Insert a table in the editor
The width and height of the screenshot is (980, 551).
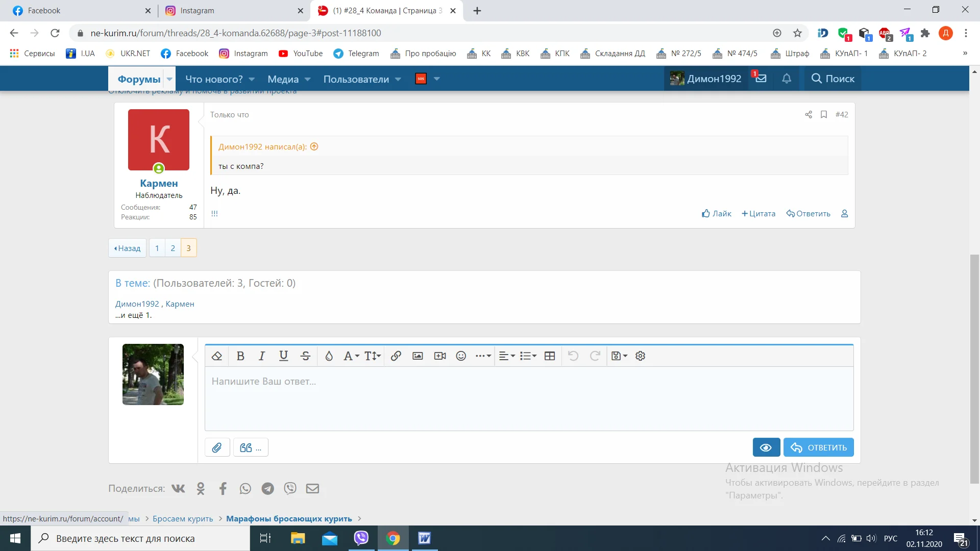pyautogui.click(x=550, y=356)
